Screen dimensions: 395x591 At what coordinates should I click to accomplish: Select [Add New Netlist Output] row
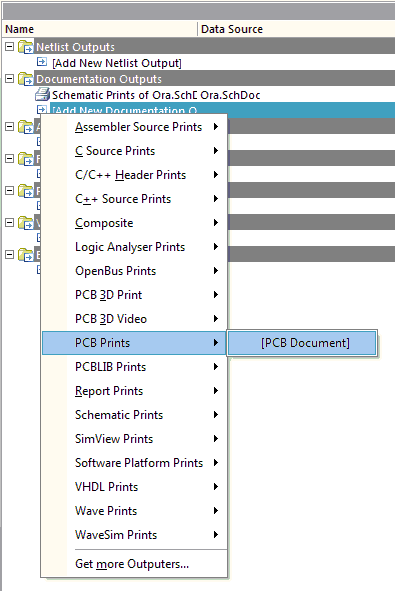click(117, 63)
